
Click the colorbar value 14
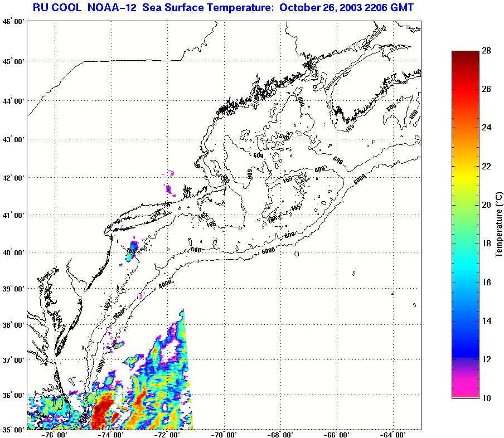[487, 321]
